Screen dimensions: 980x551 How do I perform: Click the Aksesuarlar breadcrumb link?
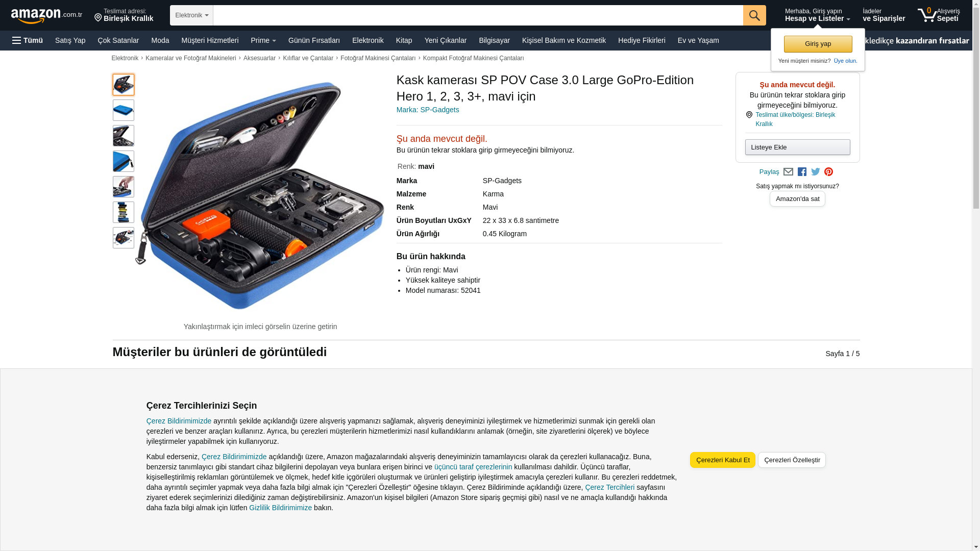tap(259, 58)
